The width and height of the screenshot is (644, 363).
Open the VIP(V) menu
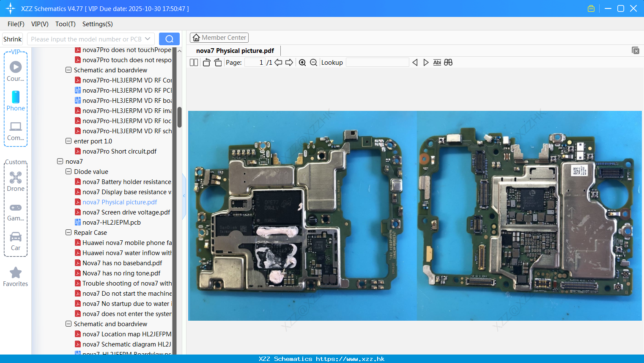click(x=40, y=24)
